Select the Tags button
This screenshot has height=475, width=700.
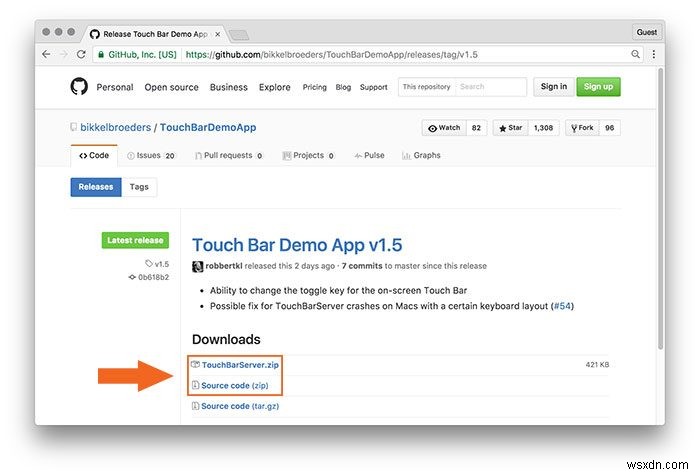pos(139,187)
